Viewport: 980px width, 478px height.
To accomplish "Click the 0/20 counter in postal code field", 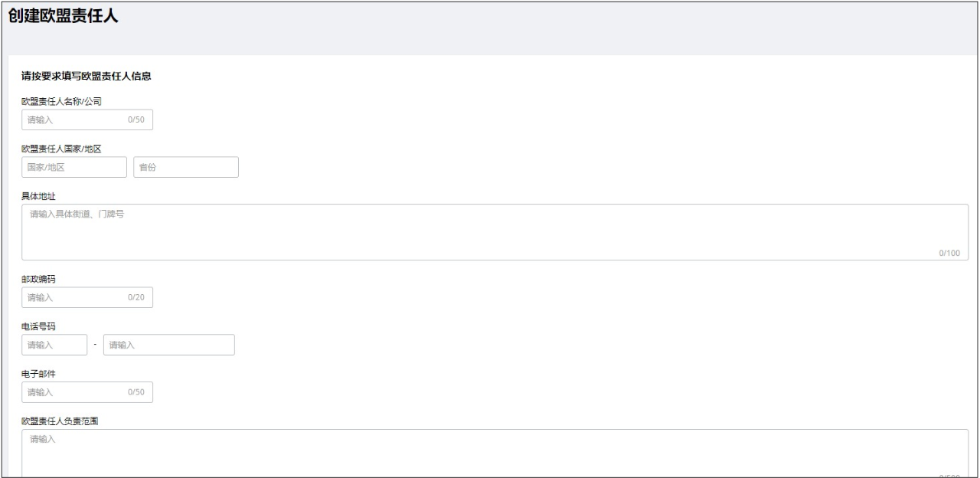I will pos(136,297).
